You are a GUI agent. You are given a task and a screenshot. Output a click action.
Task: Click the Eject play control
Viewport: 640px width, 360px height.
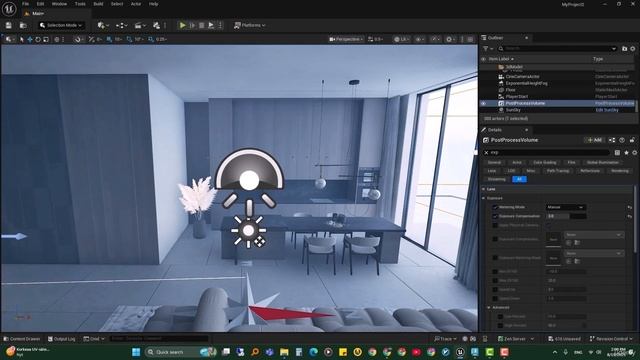(x=211, y=25)
